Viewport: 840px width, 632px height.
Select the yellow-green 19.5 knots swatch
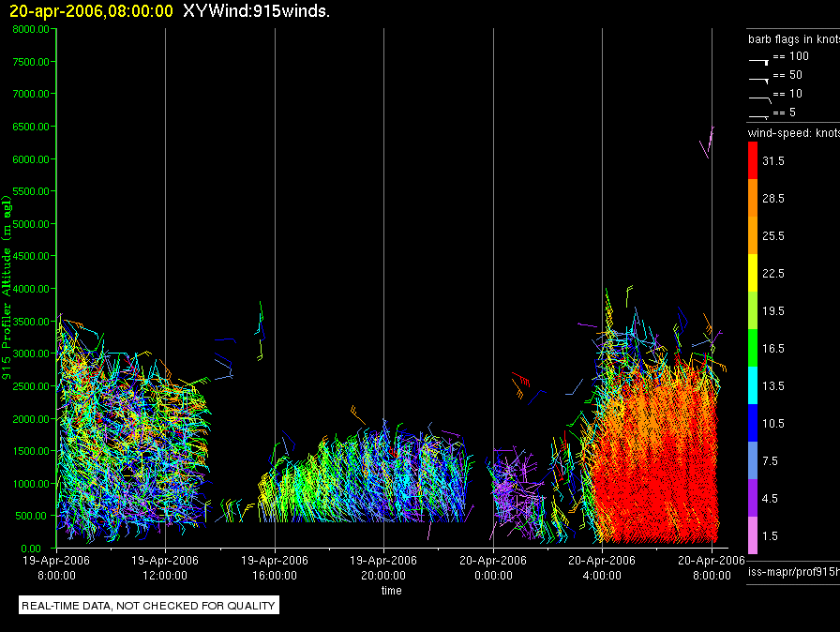click(x=753, y=310)
